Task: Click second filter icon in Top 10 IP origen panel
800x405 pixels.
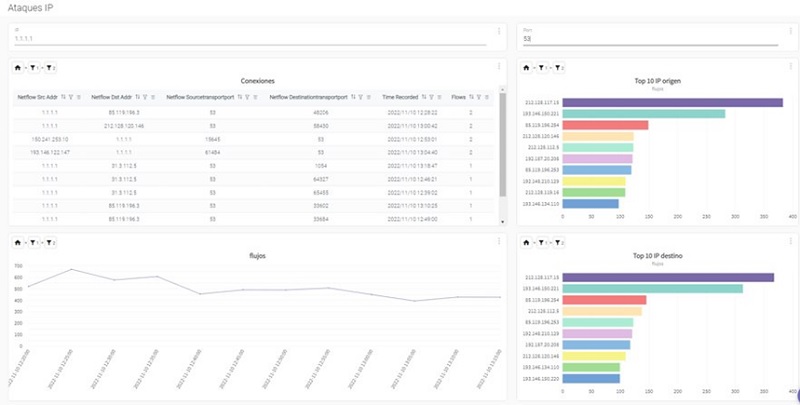Action: coord(560,68)
